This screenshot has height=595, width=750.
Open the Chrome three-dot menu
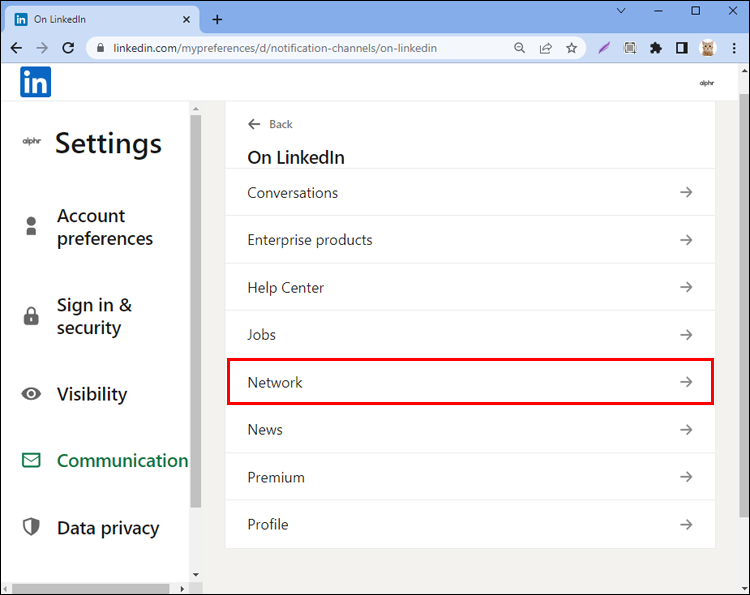tap(733, 48)
